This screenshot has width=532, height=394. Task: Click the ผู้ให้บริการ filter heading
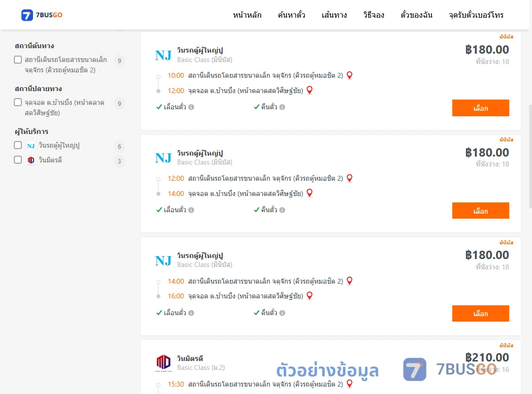[x=32, y=131]
